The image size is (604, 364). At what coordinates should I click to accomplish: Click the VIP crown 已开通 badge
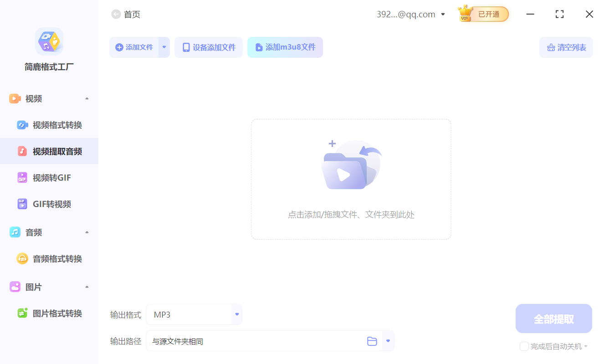coord(482,14)
